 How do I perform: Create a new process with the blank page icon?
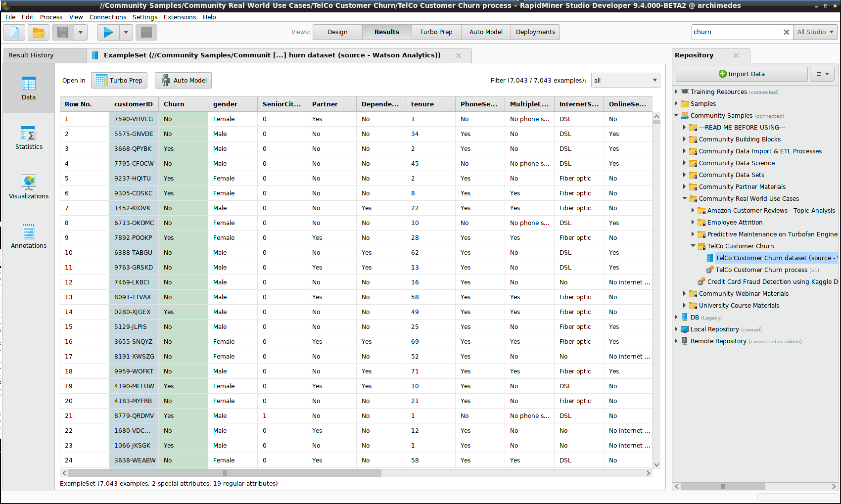pos(14,32)
